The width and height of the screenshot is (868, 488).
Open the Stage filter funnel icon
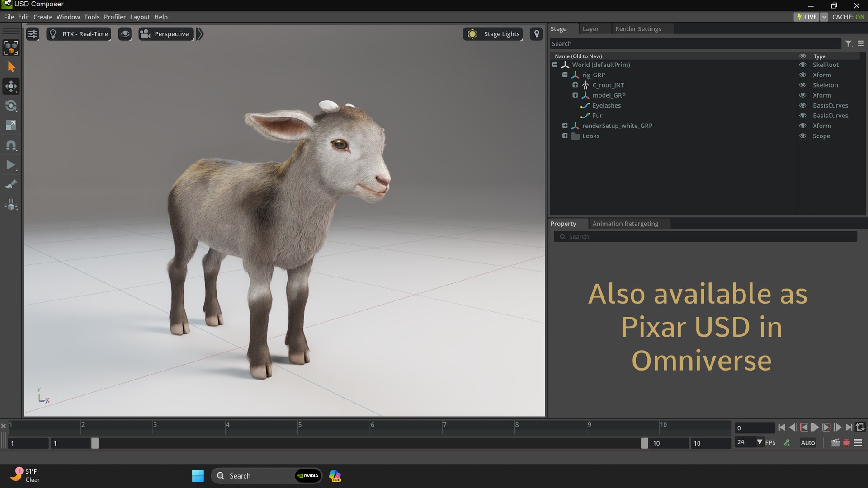849,44
